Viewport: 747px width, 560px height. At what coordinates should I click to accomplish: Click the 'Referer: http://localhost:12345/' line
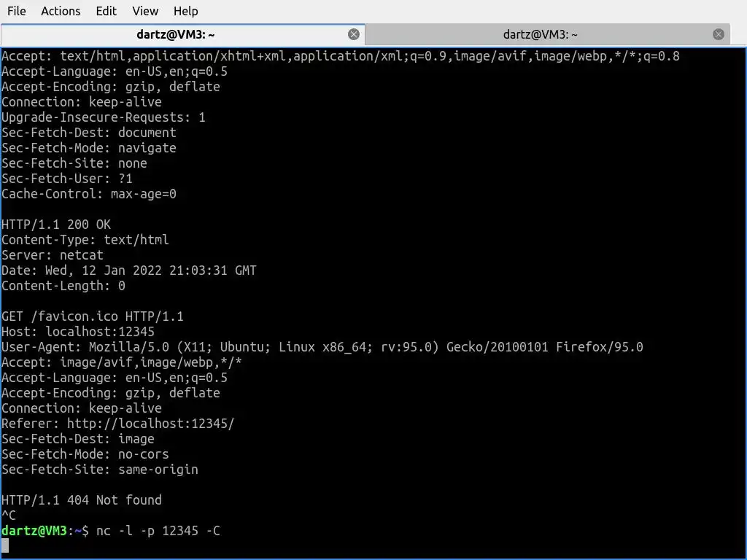click(x=118, y=424)
